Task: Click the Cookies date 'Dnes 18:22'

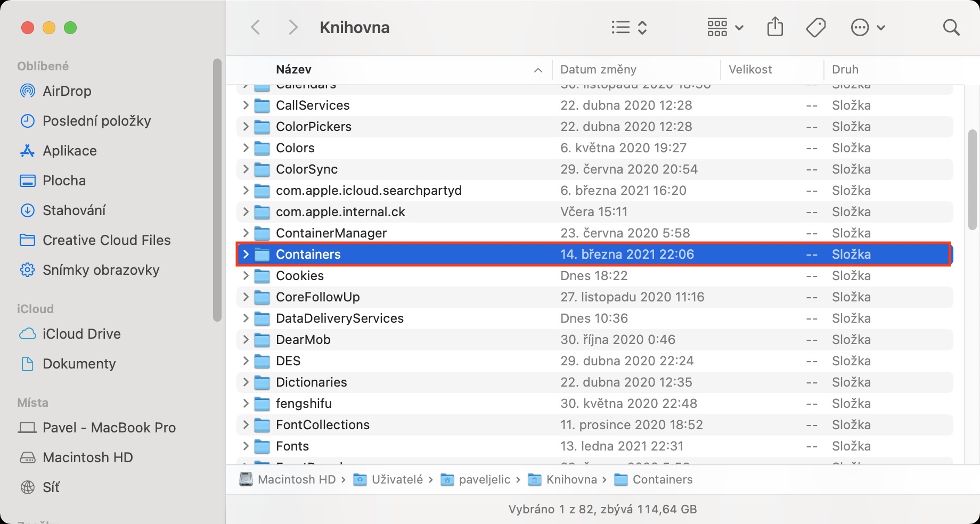Action: (x=594, y=275)
